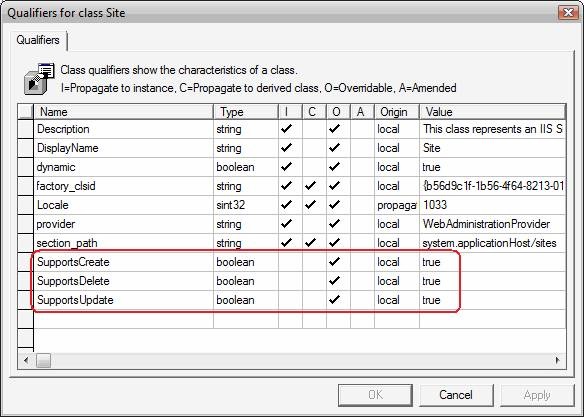584x417 pixels.
Task: Click the horizontal scrollbar thumb
Action: click(43, 360)
